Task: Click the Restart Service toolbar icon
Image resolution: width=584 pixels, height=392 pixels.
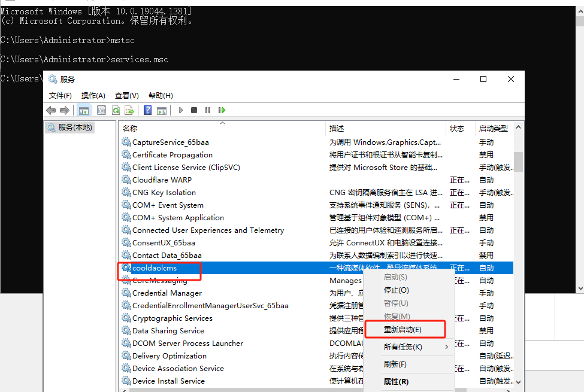Action: [222, 110]
